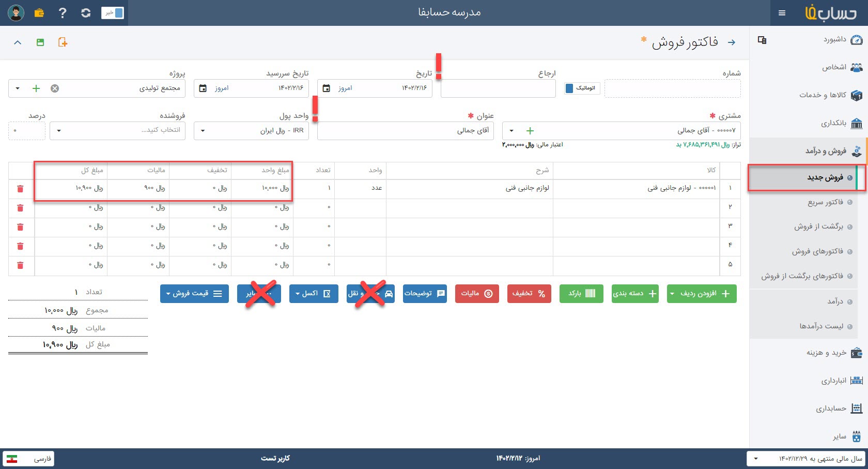Expand the واحد پول currency dropdown
The height and width of the screenshot is (469, 868).
click(203, 131)
